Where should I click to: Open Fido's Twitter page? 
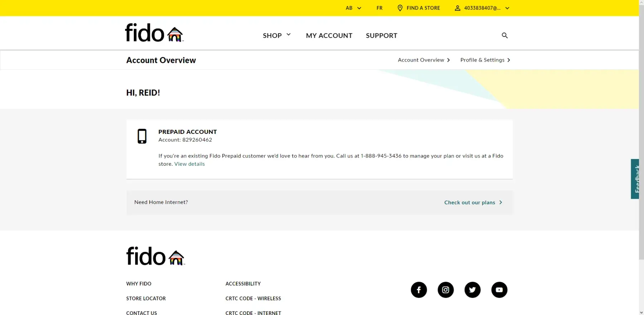473,290
